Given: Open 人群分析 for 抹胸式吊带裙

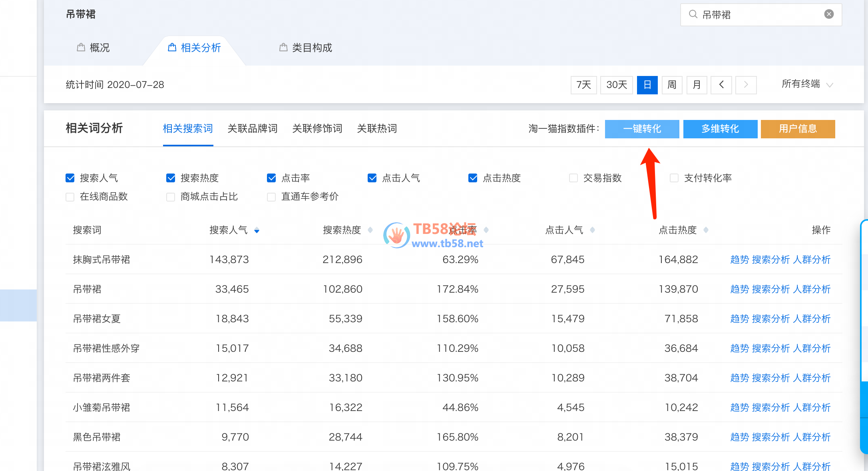Looking at the screenshot, I should [812, 259].
